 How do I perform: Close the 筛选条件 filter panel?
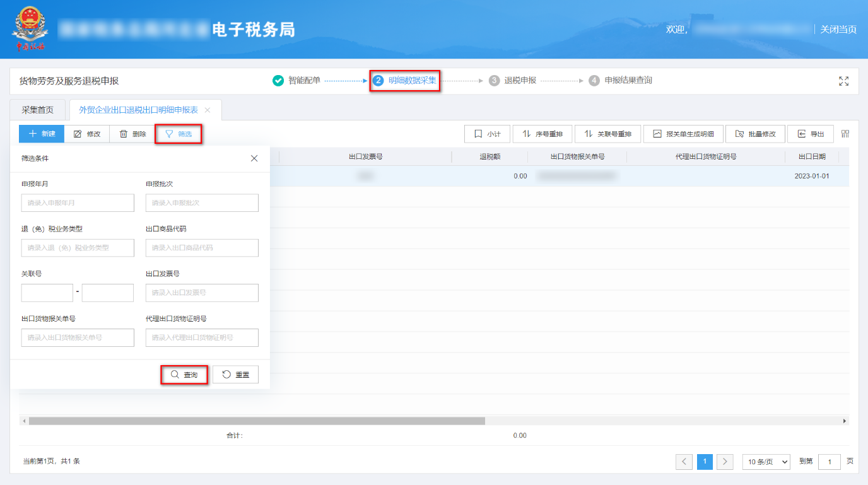coord(254,158)
